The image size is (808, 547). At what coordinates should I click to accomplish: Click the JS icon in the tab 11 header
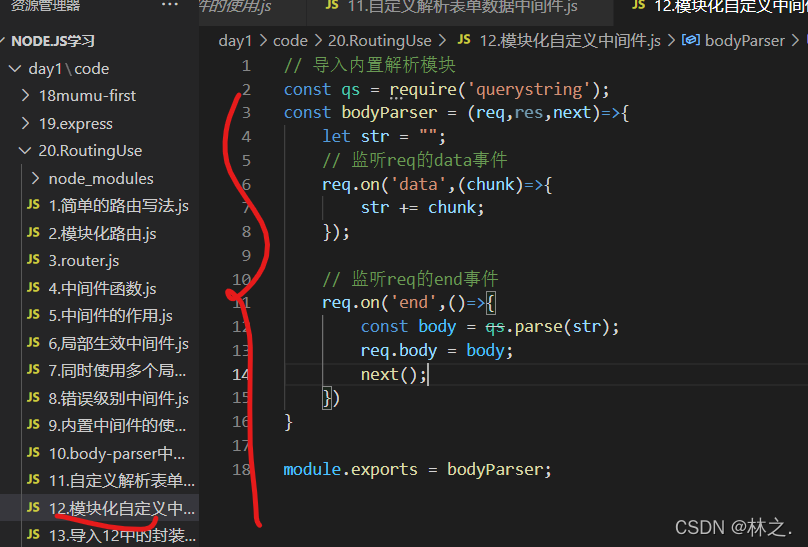pos(332,5)
